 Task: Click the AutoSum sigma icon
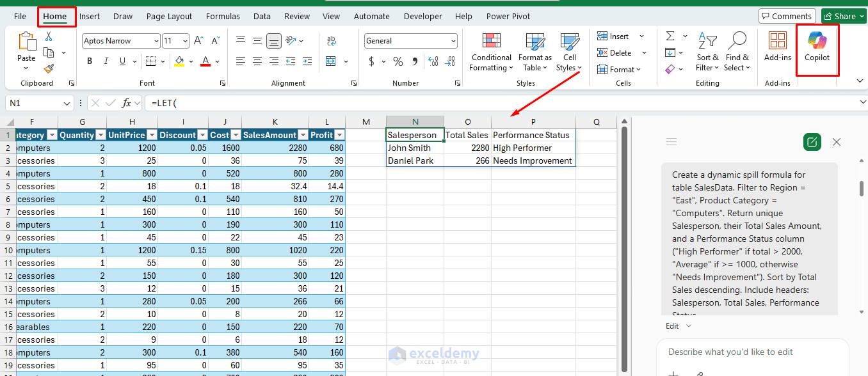(670, 36)
